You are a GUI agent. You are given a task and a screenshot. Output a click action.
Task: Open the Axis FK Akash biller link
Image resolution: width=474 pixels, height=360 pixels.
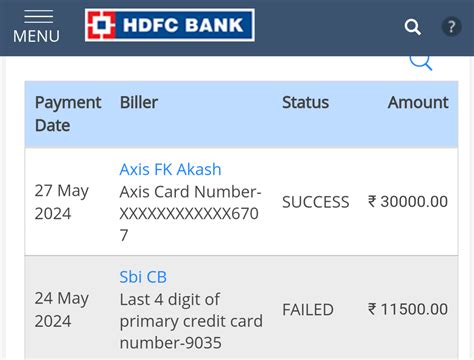tap(170, 169)
